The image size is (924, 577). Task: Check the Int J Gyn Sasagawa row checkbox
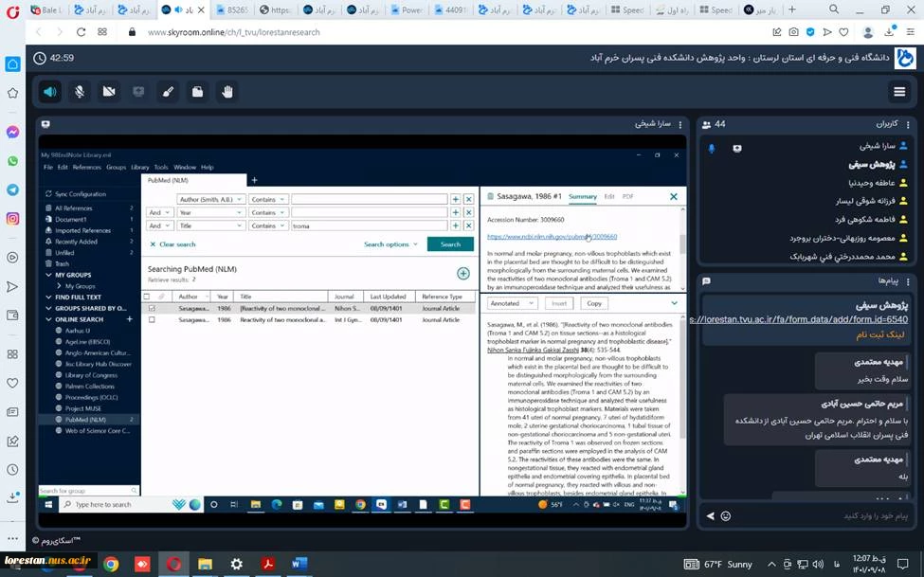point(152,320)
